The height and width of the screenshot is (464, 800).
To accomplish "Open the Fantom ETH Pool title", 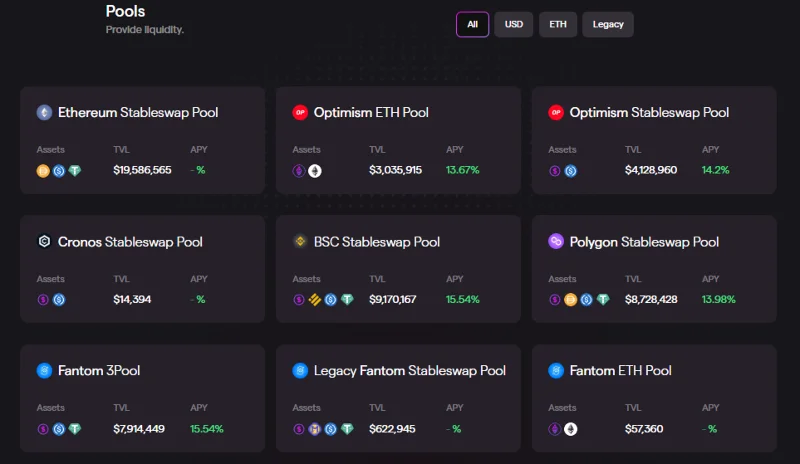I will click(x=620, y=371).
